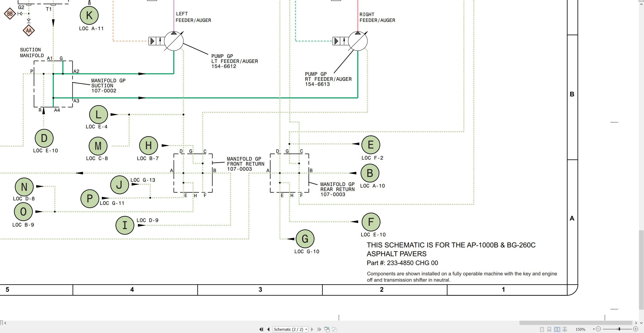644x333 pixels.
Task: Click the 'RIGHT FEEDER/AUGER' label
Action: 377,17
